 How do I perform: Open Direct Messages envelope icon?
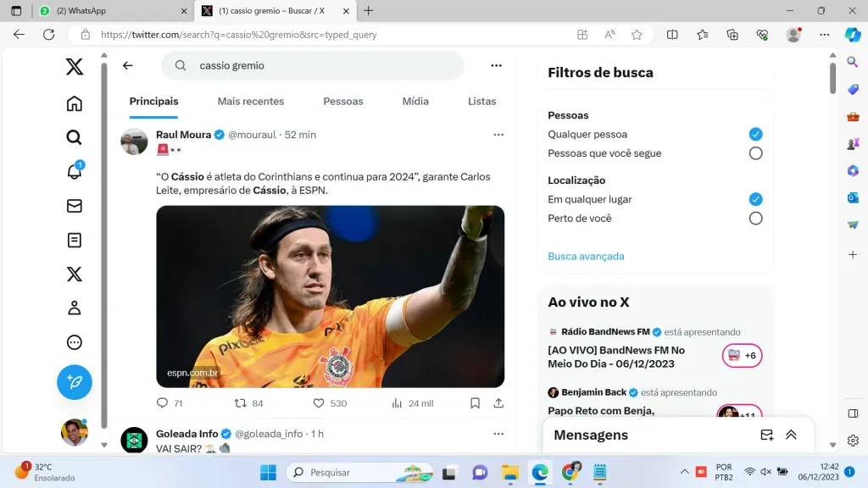(x=75, y=206)
